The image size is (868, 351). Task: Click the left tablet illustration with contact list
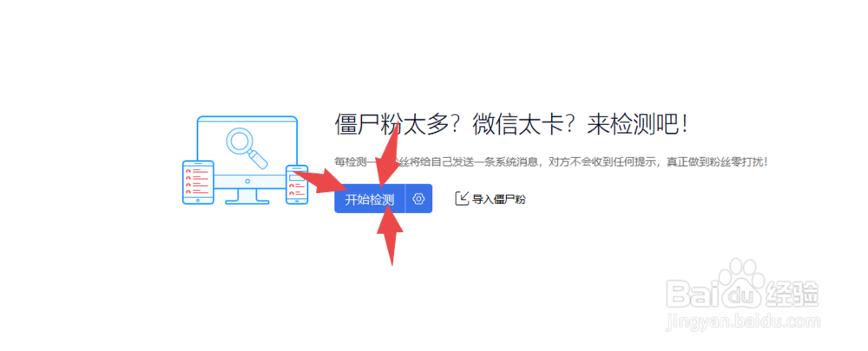click(198, 182)
